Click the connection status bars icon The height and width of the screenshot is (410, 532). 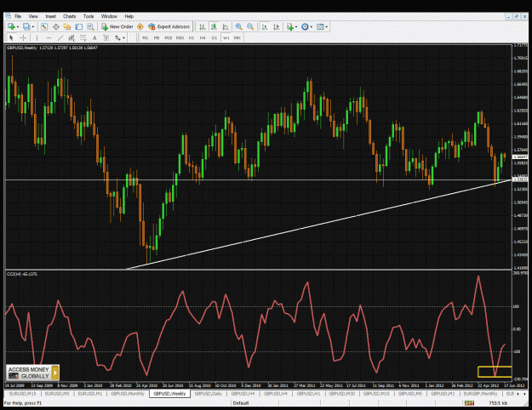pyautogui.click(x=469, y=403)
